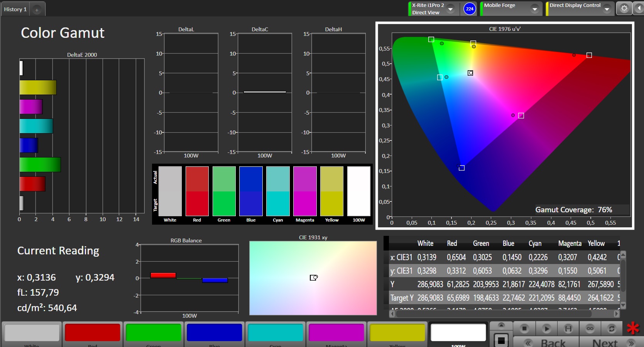Add a new history tab with plus
644x347 pixels.
click(37, 10)
